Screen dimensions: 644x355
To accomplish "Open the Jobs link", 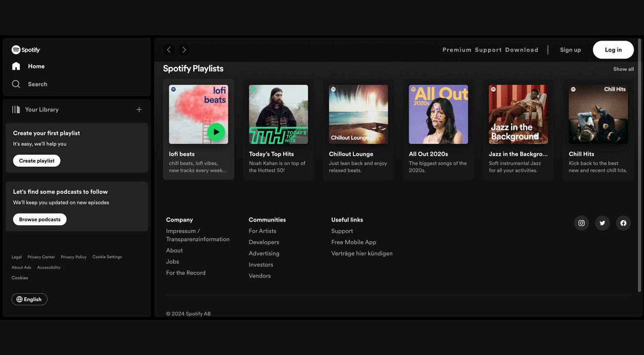I will tap(173, 262).
